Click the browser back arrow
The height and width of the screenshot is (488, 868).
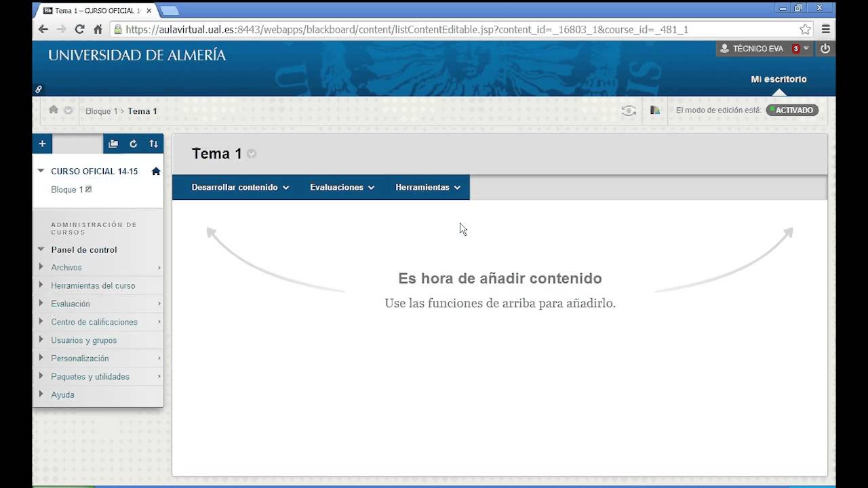click(43, 29)
